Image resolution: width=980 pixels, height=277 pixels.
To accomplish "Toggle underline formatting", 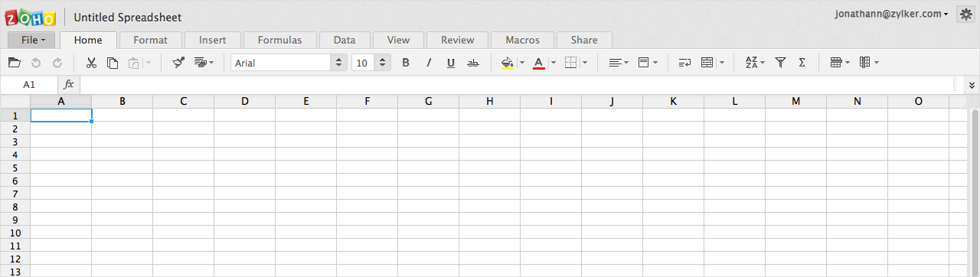I will pos(451,63).
